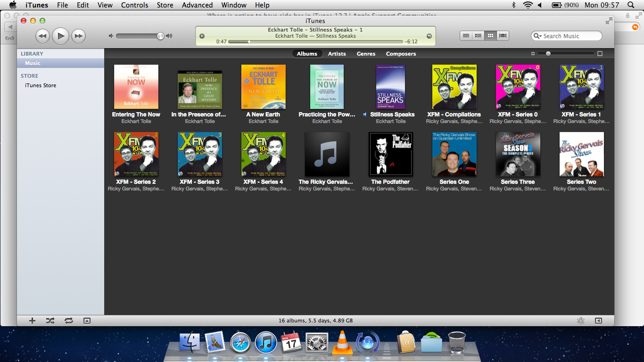Click the 'XFM - Series 3' title
The image size is (644, 362).
point(200,182)
